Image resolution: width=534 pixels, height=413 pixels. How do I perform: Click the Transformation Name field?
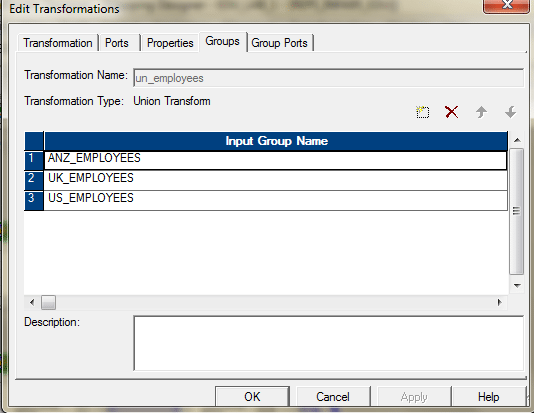point(329,78)
